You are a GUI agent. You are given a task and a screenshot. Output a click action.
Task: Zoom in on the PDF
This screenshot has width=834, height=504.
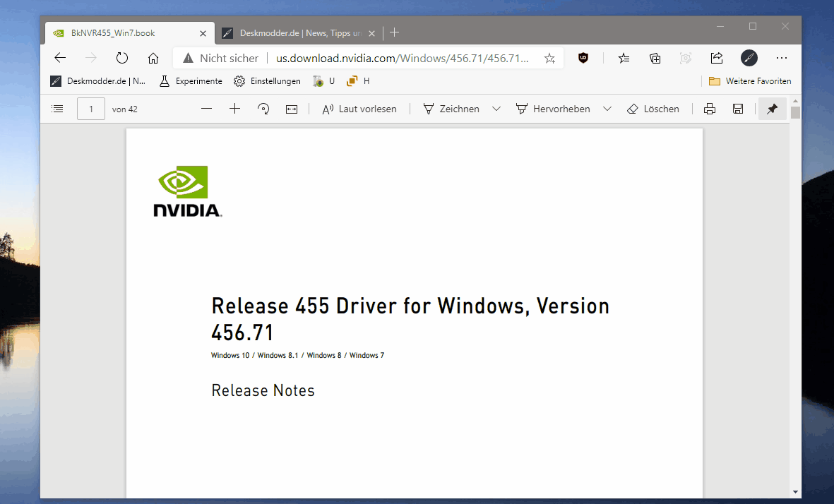[x=234, y=109]
